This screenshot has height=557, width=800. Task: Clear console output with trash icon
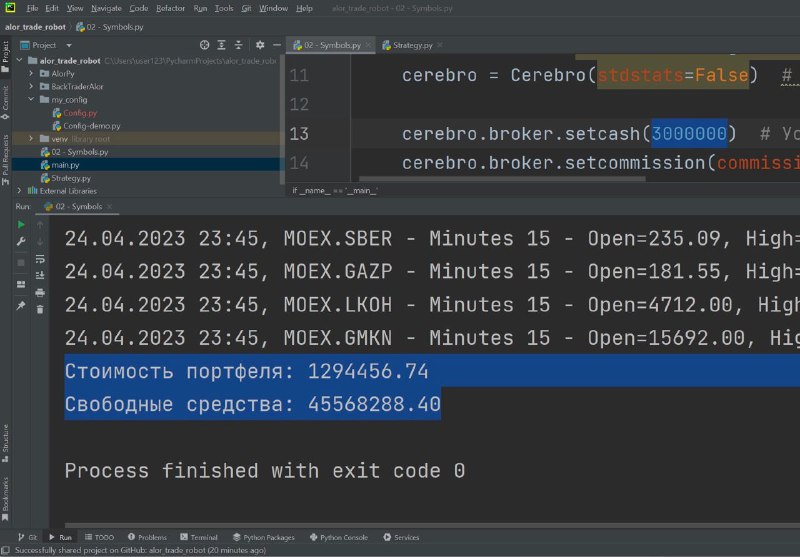(x=40, y=308)
